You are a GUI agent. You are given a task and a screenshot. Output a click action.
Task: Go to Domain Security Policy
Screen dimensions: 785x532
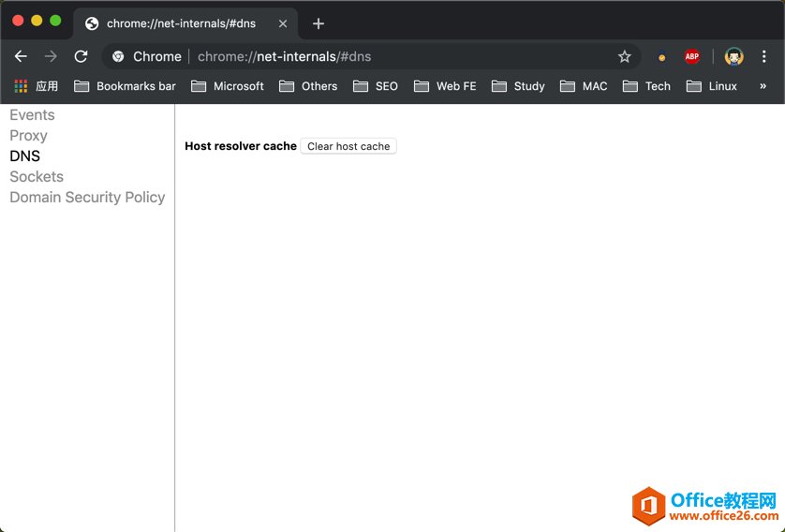87,198
